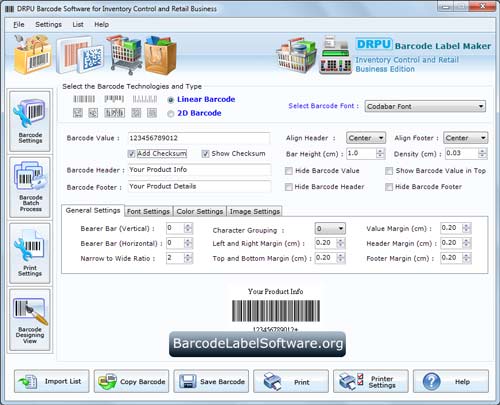The height and width of the screenshot is (405, 500).
Task: Adjust Bearer Bar Vertical stepper
Action: [x=188, y=228]
